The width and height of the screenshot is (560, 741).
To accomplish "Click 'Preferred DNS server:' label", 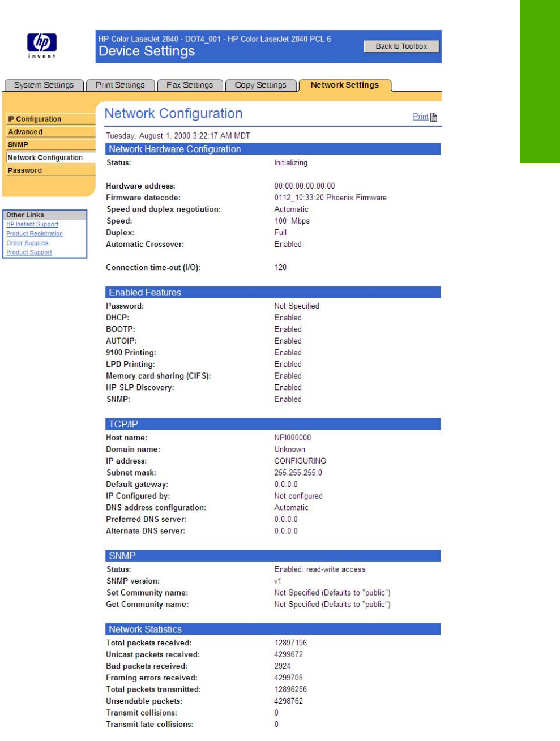I will (x=146, y=519).
